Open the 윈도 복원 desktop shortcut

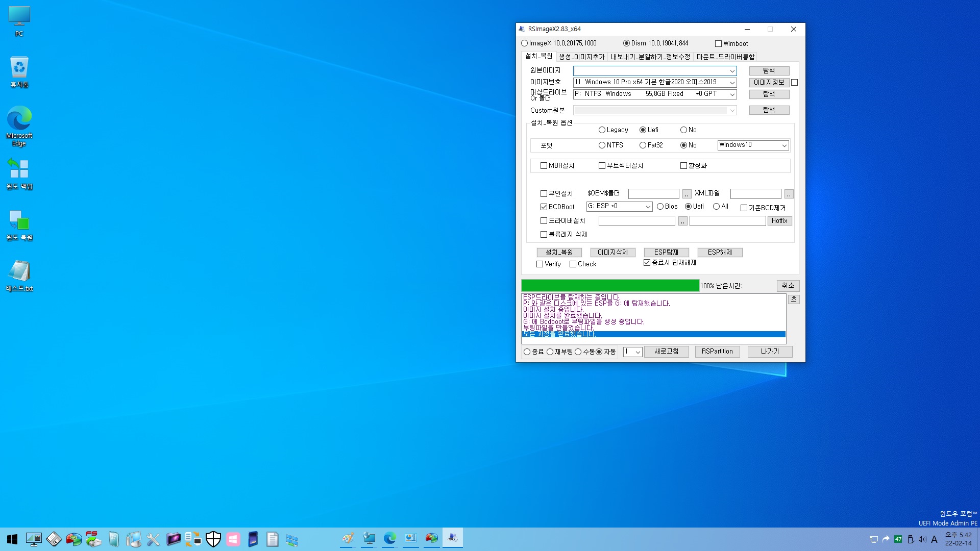click(x=19, y=225)
